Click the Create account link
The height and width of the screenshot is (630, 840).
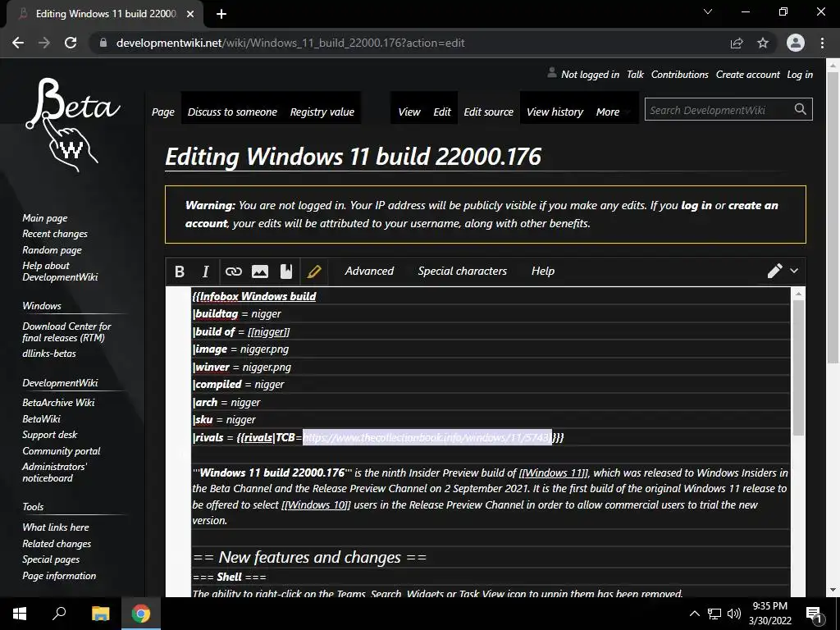tap(747, 75)
